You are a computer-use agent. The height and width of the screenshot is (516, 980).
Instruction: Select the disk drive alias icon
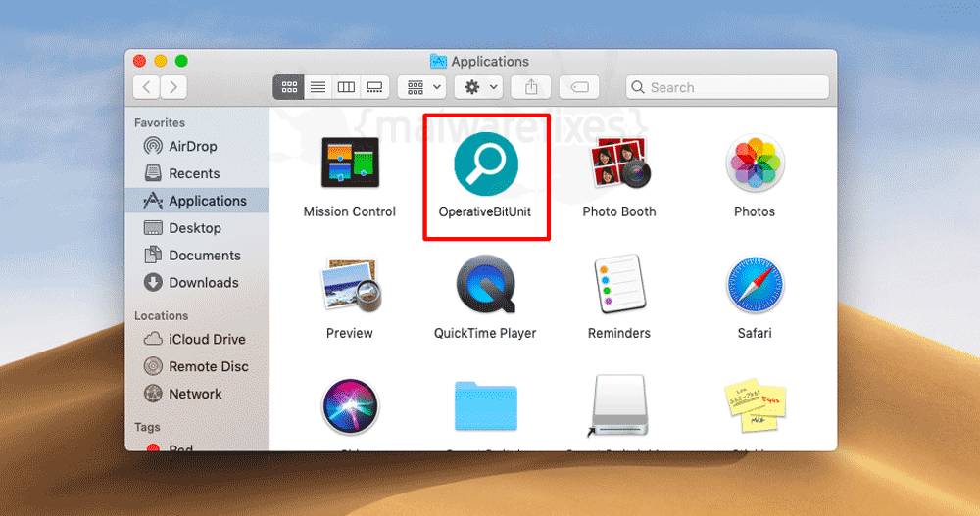point(618,406)
